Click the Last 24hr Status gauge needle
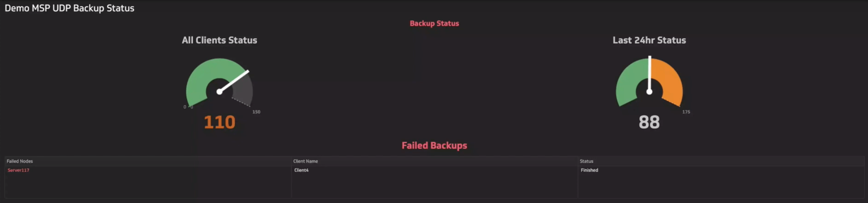 point(650,75)
